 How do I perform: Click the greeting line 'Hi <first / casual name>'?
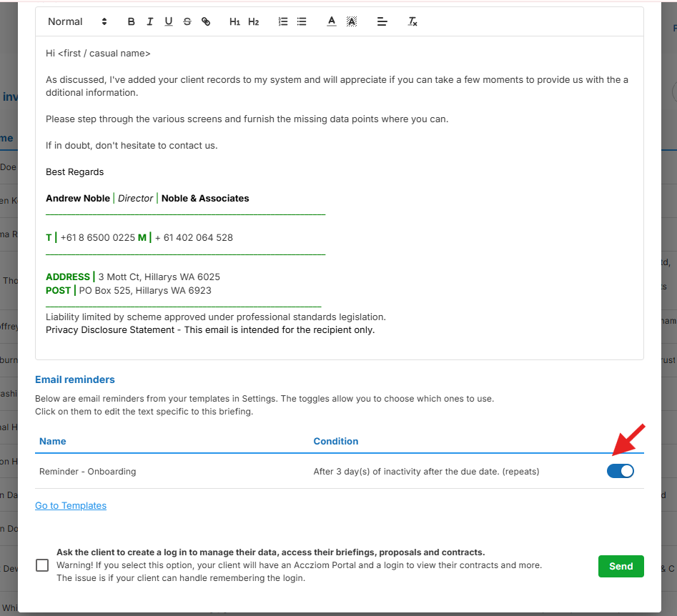98,53
